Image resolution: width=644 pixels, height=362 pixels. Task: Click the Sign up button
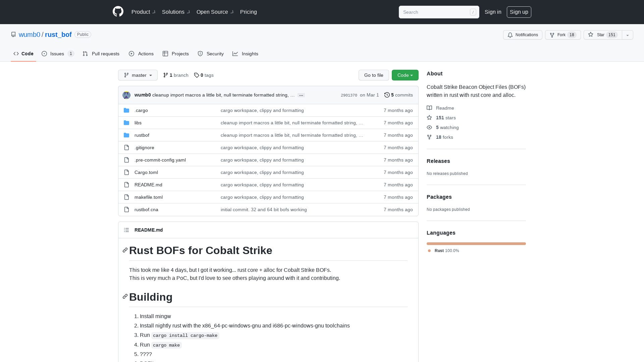pos(519,12)
